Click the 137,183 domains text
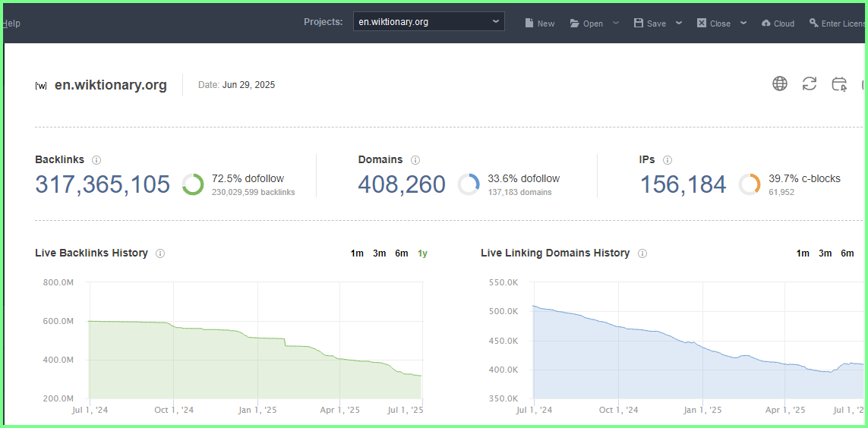Viewport: 868px width, 428px height. tap(519, 193)
